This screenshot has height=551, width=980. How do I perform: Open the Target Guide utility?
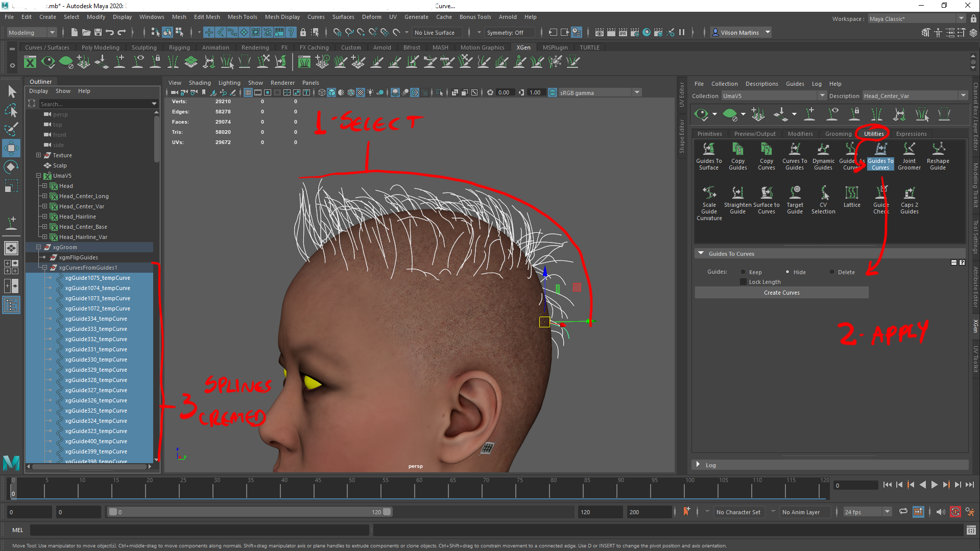(x=795, y=200)
